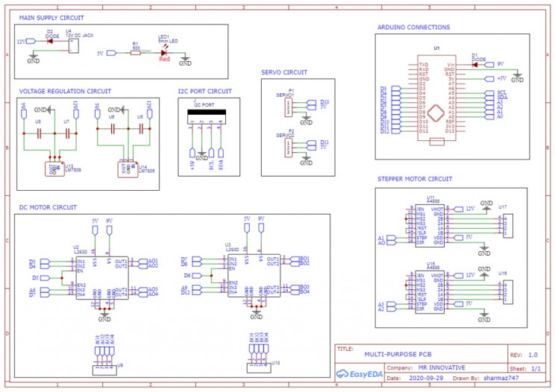This screenshot has height=392, width=555.
Task: Select the R1 resistor symbol
Action: pyautogui.click(x=136, y=53)
